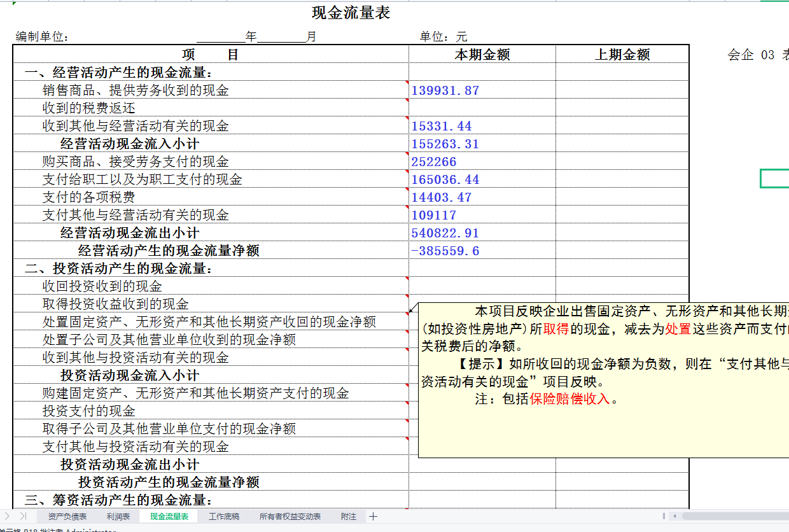
Task: Click the 会企 03 表 cell
Action: [758, 55]
